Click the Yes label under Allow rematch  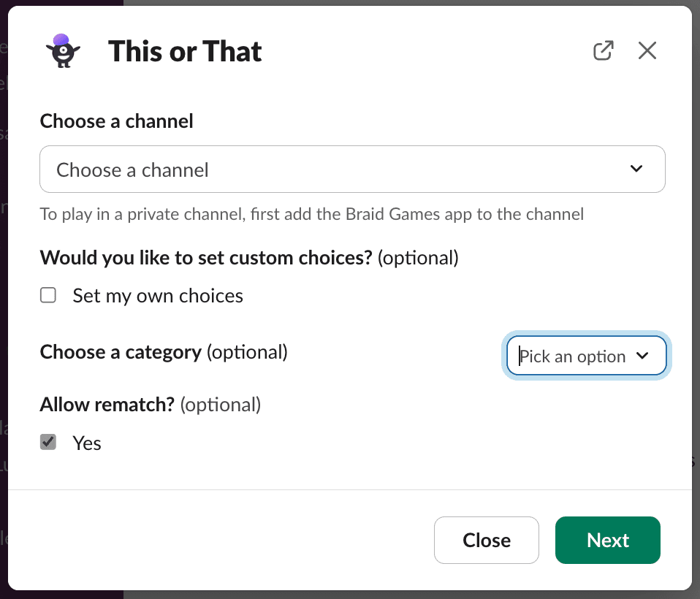(87, 443)
